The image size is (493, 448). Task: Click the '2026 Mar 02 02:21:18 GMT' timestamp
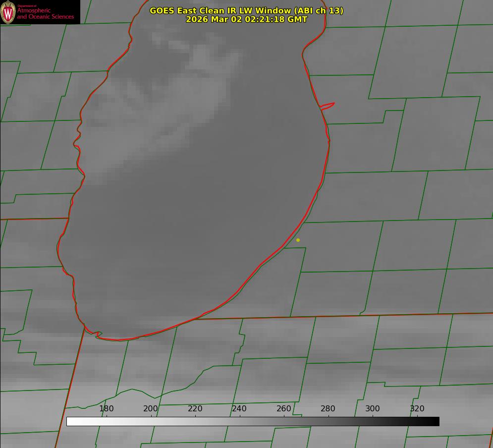point(246,19)
